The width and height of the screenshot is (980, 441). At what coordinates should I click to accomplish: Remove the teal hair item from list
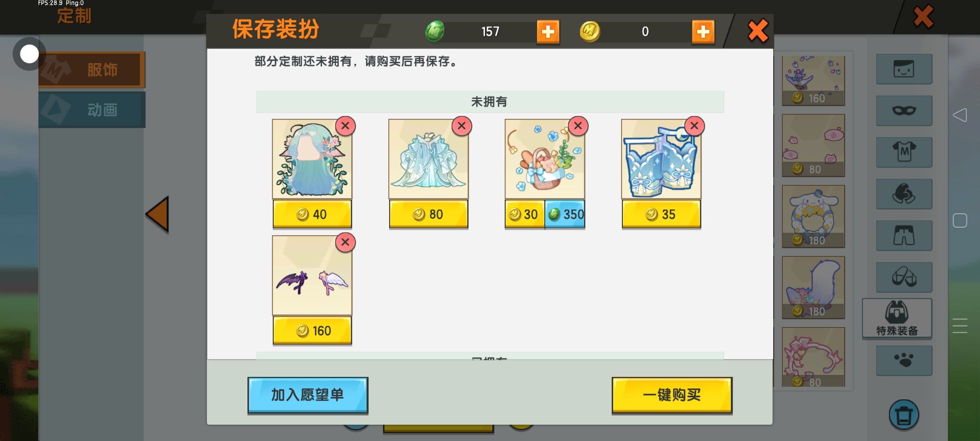(x=345, y=126)
